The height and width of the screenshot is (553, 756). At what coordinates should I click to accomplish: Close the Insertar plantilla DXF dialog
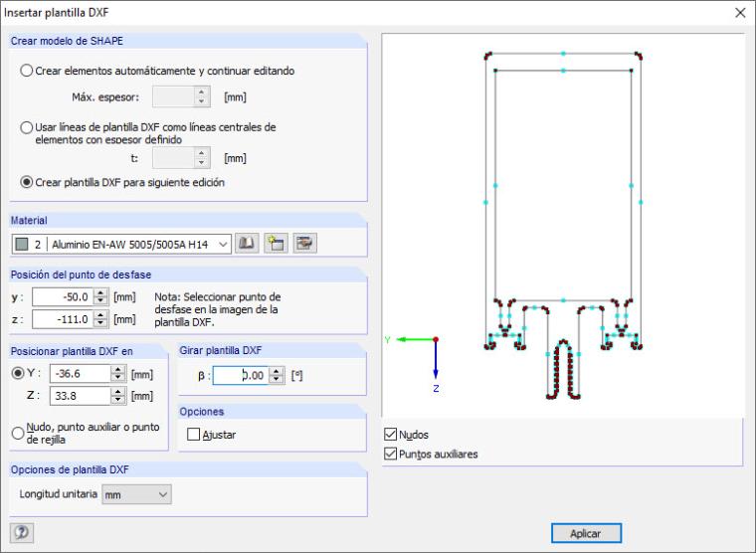point(740,13)
